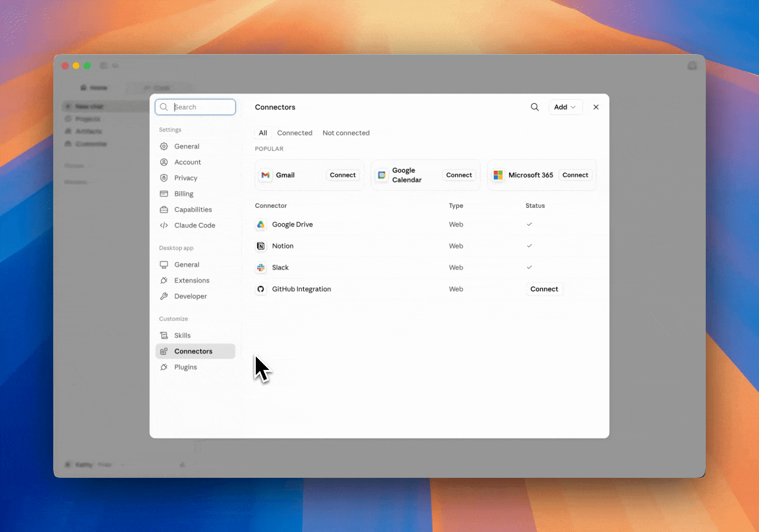Open the Skills page under Customize
This screenshot has height=532, width=759.
coord(195,335)
